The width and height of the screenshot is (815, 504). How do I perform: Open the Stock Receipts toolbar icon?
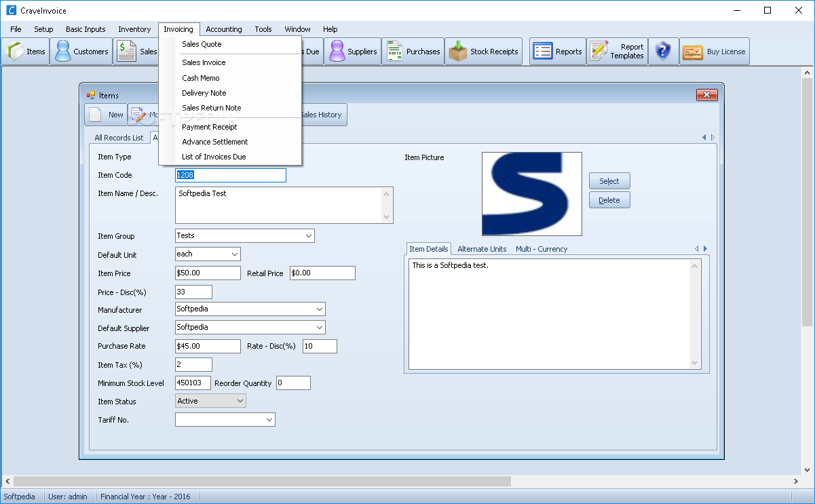pyautogui.click(x=458, y=52)
